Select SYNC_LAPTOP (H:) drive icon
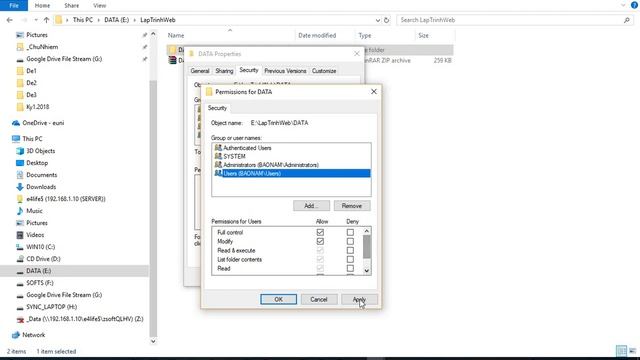Image resolution: width=640 pixels, height=360 pixels. [x=20, y=307]
